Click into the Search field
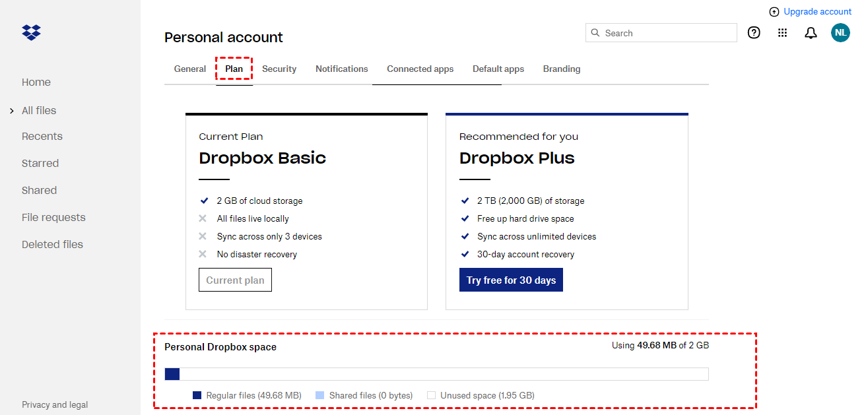Viewport: 868px width, 415px height. click(x=661, y=33)
